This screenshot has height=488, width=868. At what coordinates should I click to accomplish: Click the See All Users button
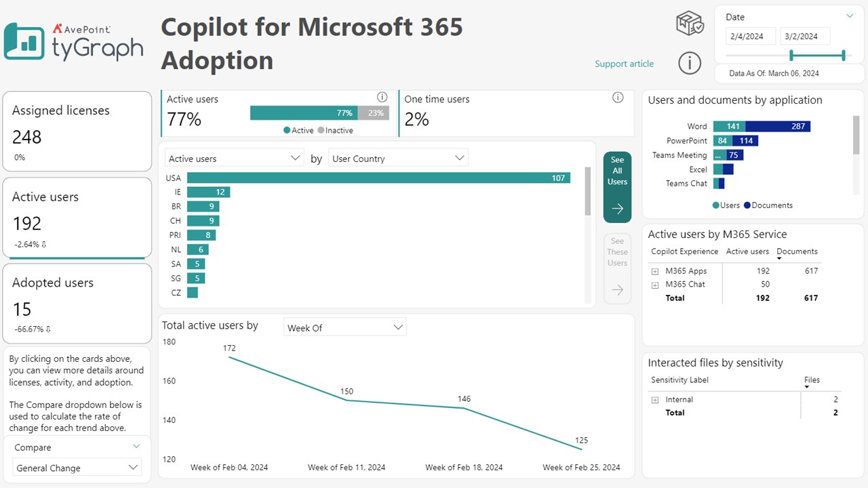click(617, 187)
